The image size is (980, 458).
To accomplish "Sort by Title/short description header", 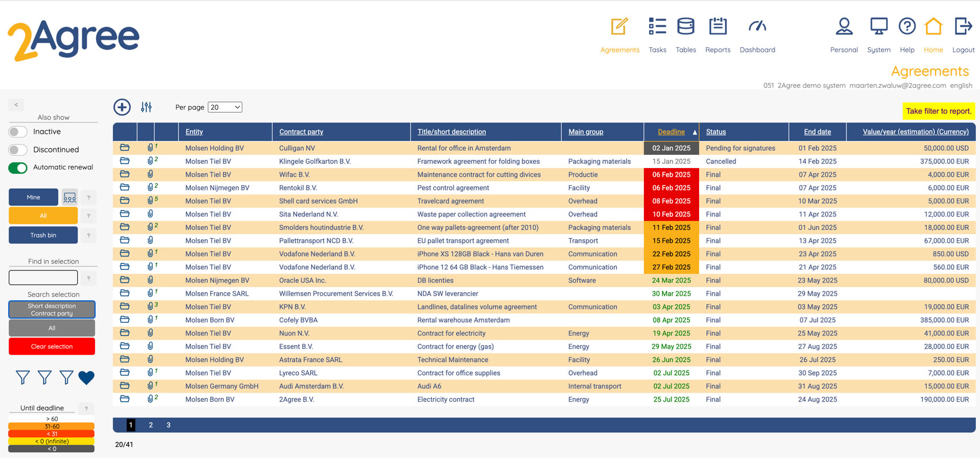I will tap(452, 132).
